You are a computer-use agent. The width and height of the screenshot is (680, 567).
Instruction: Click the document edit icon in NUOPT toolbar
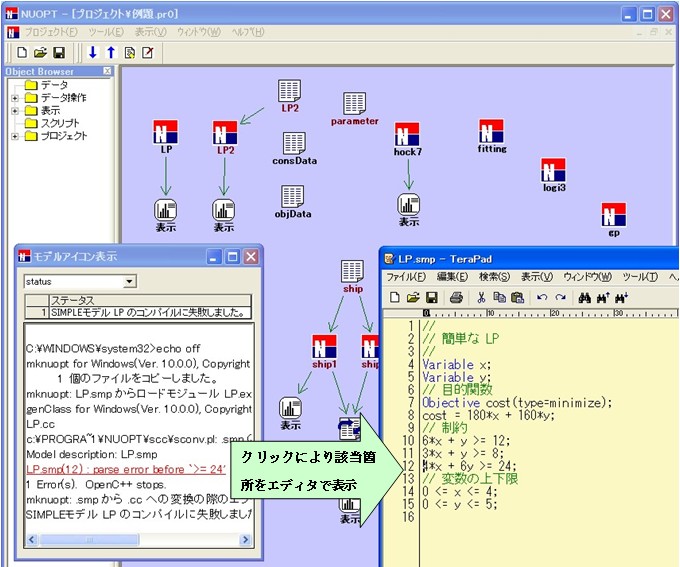[148, 52]
